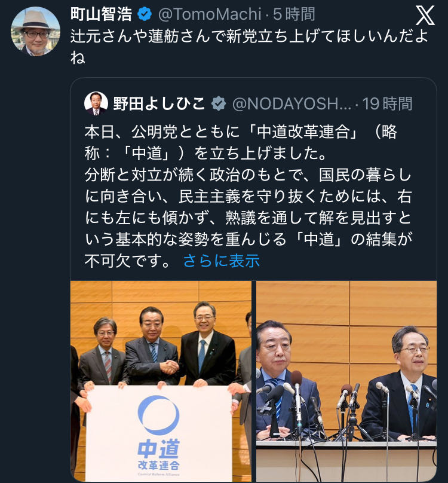This screenshot has height=483, width=448.
Task: Click the 野田よしひこ display name
Action: point(159,103)
